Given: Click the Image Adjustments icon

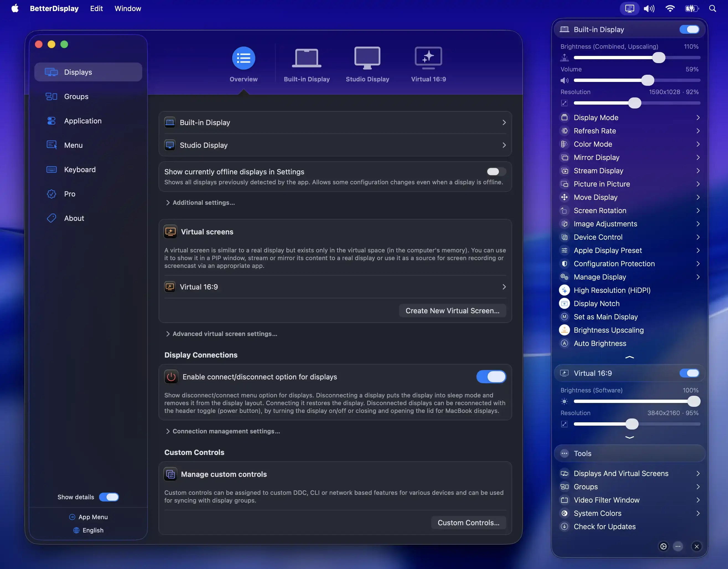Looking at the screenshot, I should [x=564, y=224].
